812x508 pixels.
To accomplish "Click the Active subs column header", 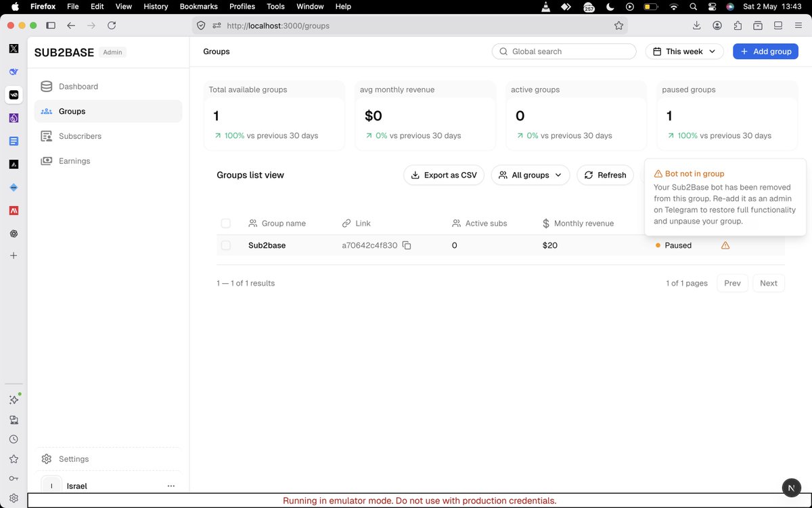I will coord(479,223).
